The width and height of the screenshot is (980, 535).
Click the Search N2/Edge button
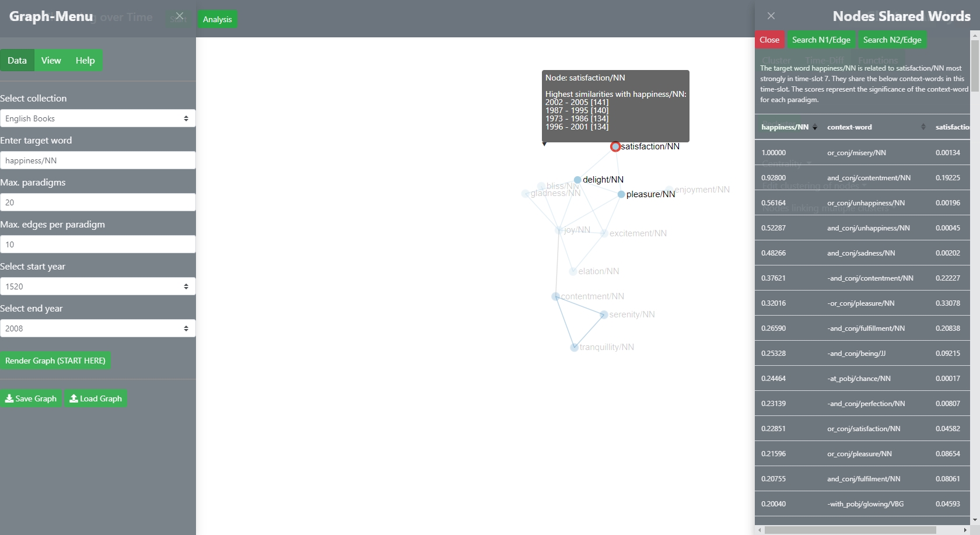coord(892,40)
